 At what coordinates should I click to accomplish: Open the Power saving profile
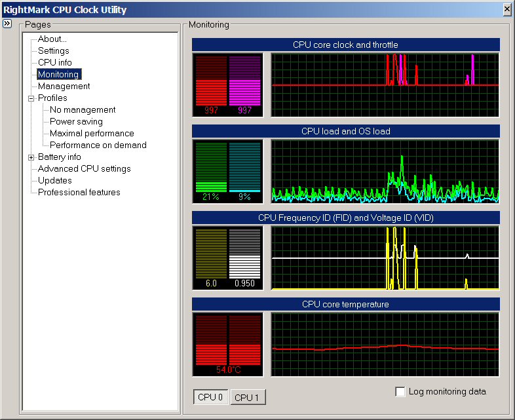point(76,121)
